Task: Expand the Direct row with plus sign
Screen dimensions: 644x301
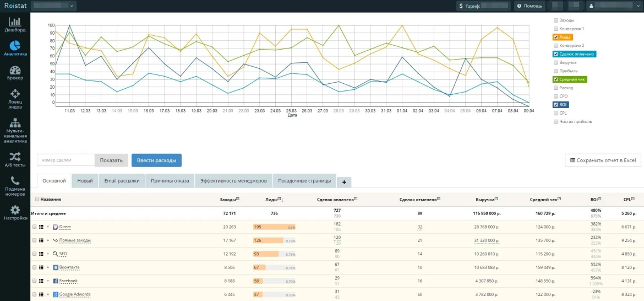Action: click(48, 227)
